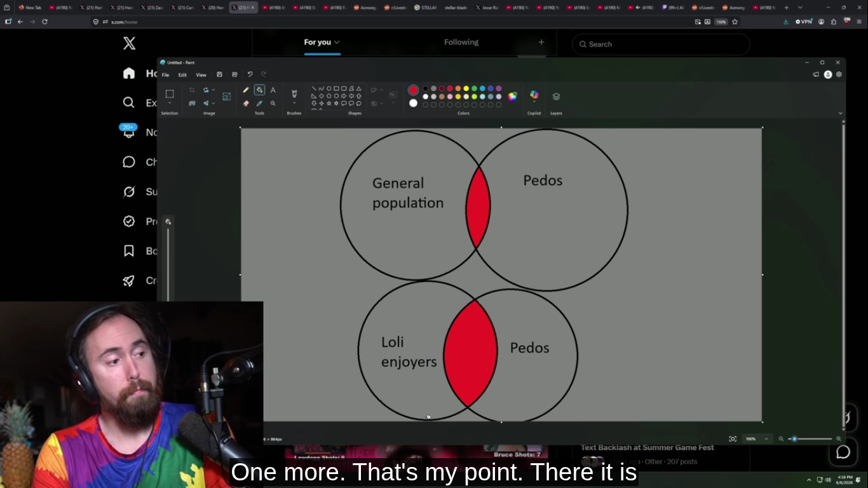Click the X logo in the sidebar
The height and width of the screenshot is (488, 868).
pyautogui.click(x=129, y=43)
